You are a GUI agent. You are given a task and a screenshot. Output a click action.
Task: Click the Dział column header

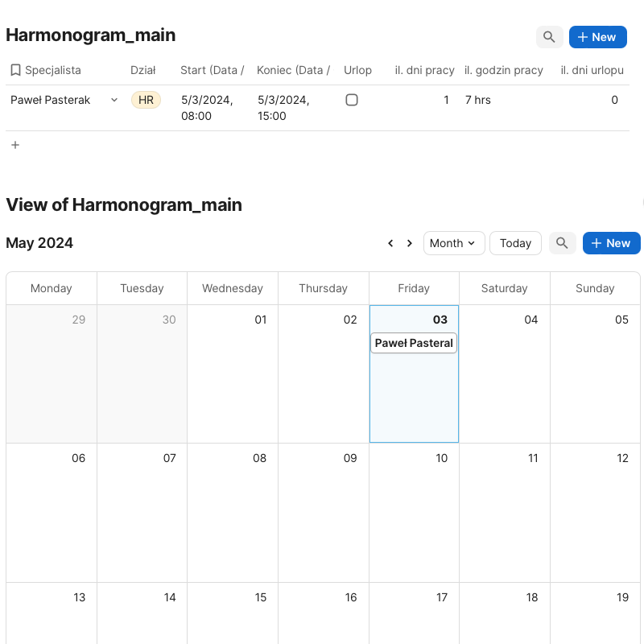143,70
